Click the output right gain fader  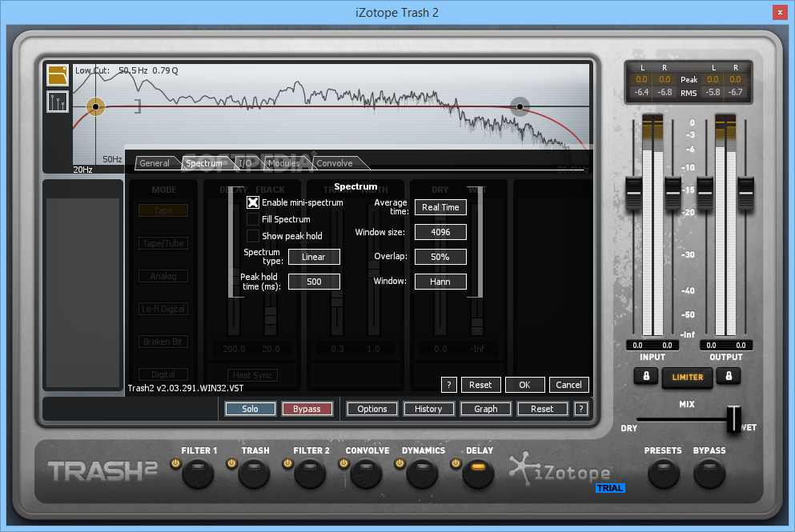pos(745,193)
